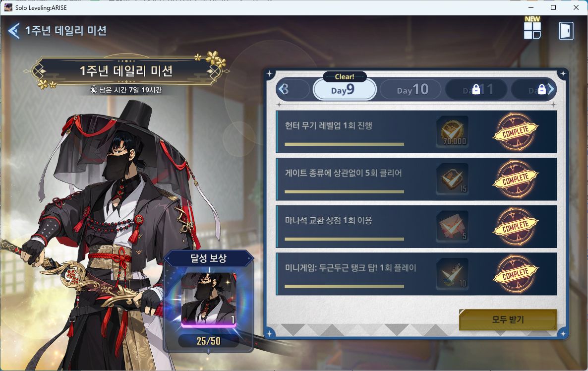Select the mana stone shop reward icon
This screenshot has width=588, height=371.
tap(453, 226)
